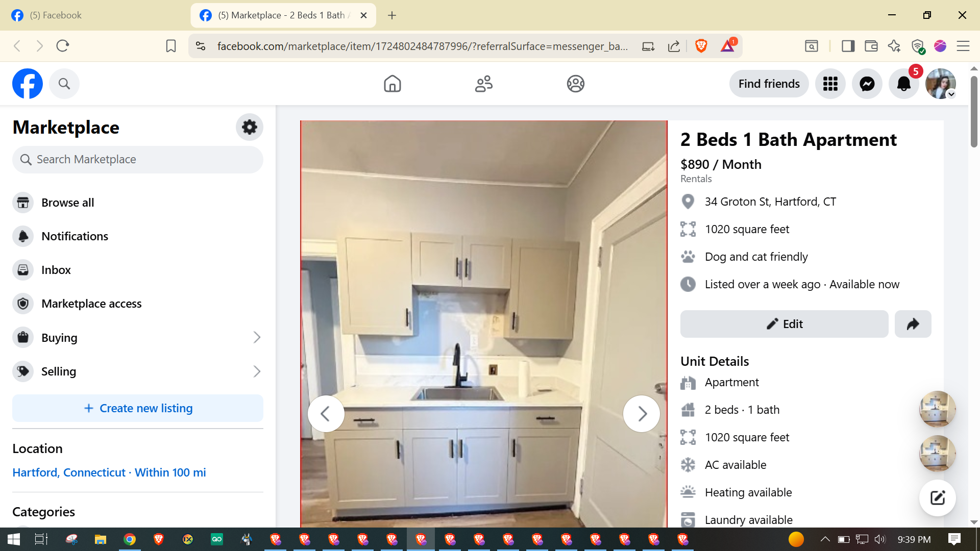
Task: Click the Search Marketplace field
Action: point(138,160)
